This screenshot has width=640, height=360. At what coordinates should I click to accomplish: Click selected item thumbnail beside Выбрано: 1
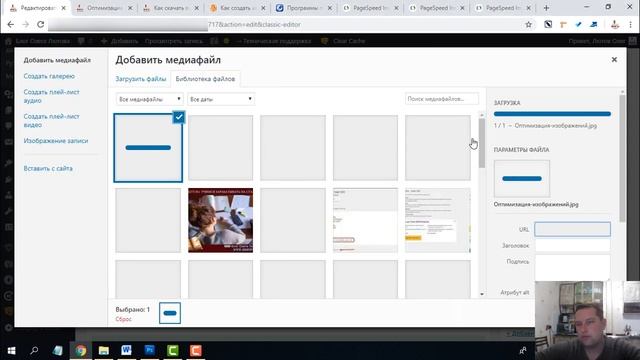point(170,313)
